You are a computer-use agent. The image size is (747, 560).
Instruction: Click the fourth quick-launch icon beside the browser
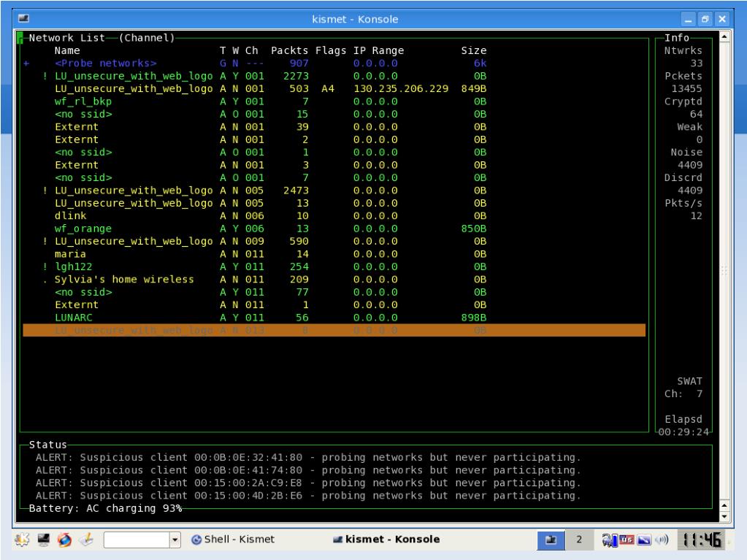click(86, 540)
